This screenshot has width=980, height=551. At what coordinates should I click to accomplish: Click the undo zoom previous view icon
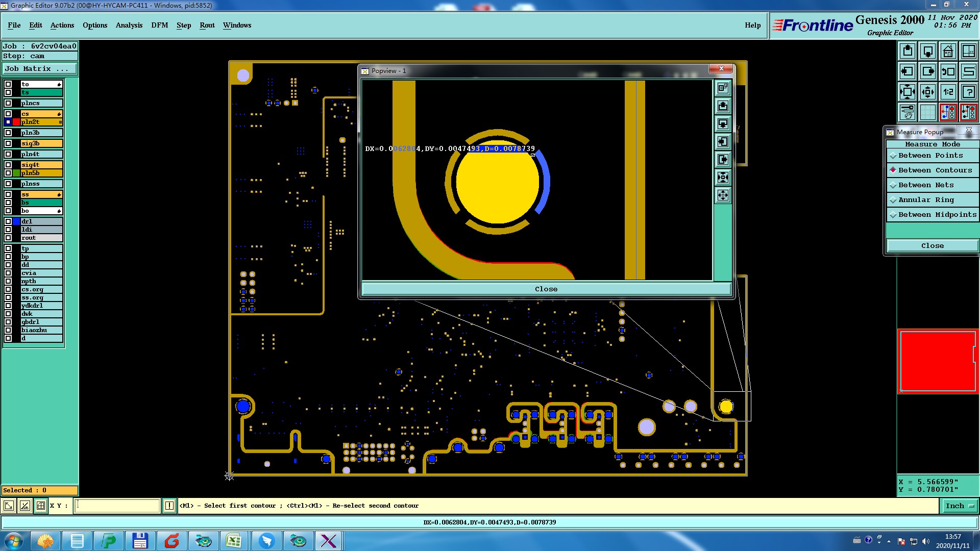click(x=948, y=71)
